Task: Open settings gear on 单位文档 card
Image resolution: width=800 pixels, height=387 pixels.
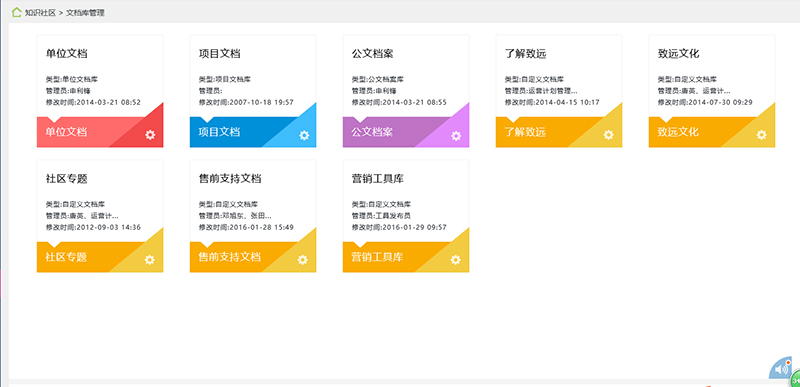Action: tap(150, 135)
